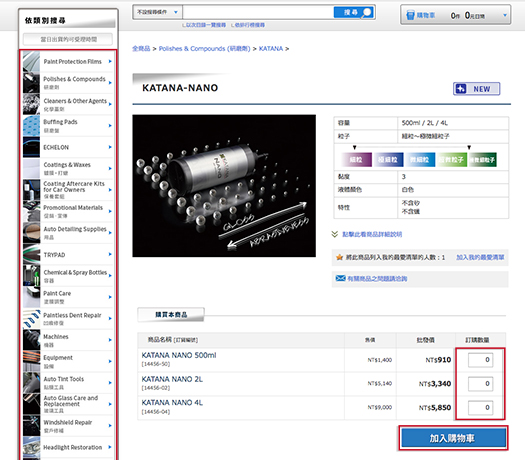
Task: Click the favorite star icon
Action: 339,257
